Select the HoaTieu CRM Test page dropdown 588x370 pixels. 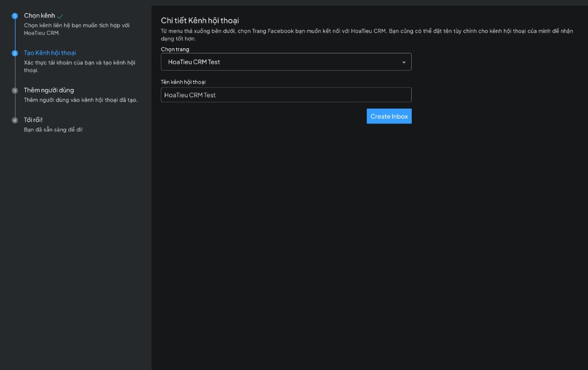286,62
